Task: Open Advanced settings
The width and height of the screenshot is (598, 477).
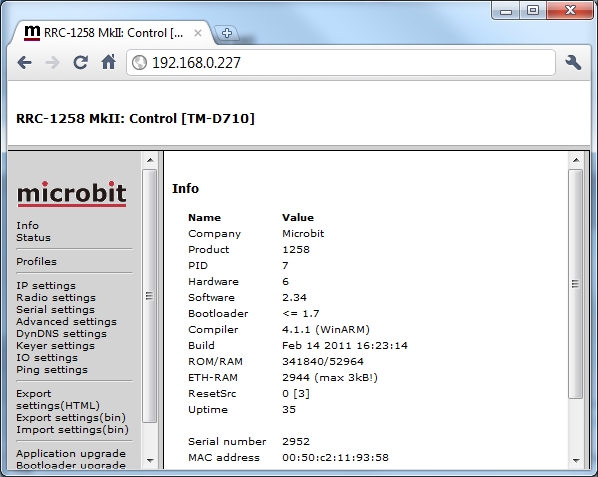Action: [66, 321]
